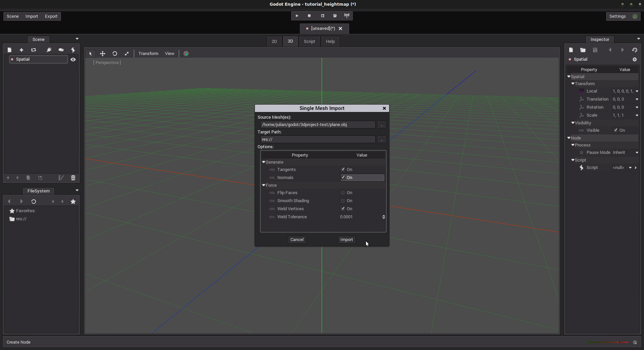Click the FileSystem refresh icon
Image resolution: width=644 pixels, height=350 pixels.
click(34, 201)
